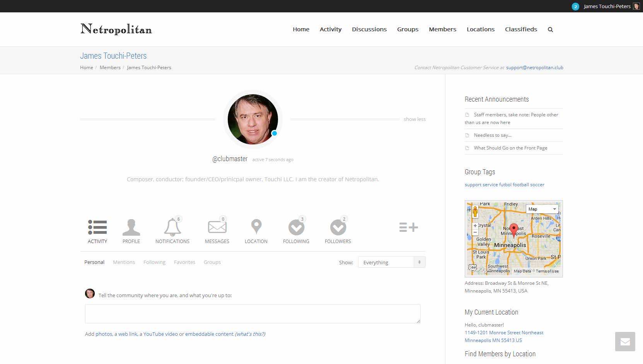Click the status update text box

point(252,313)
